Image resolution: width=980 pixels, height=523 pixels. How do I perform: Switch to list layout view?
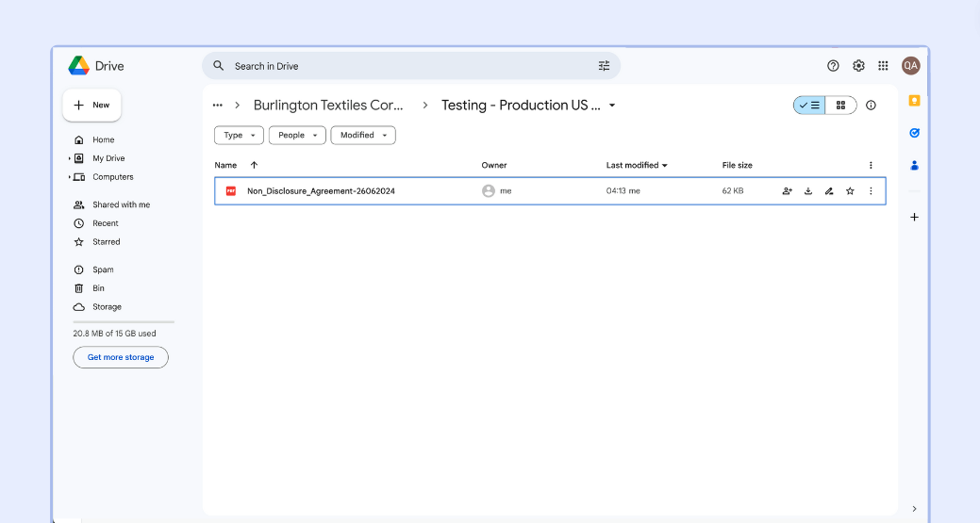click(x=809, y=106)
